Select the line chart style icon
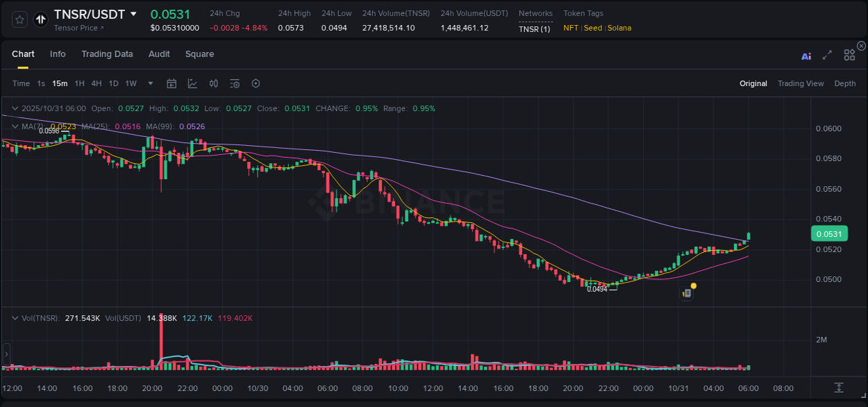The width and height of the screenshot is (868, 407). (x=192, y=83)
